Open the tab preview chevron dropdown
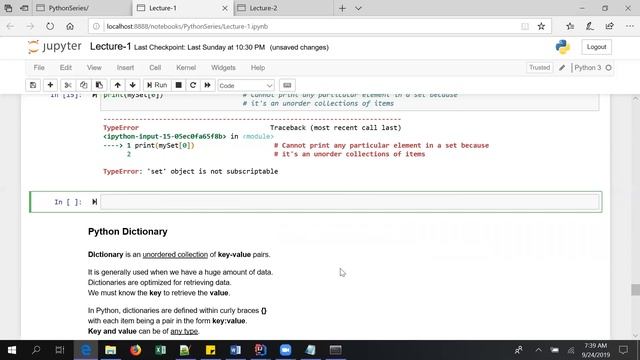This screenshot has width=640, height=360. point(358,8)
